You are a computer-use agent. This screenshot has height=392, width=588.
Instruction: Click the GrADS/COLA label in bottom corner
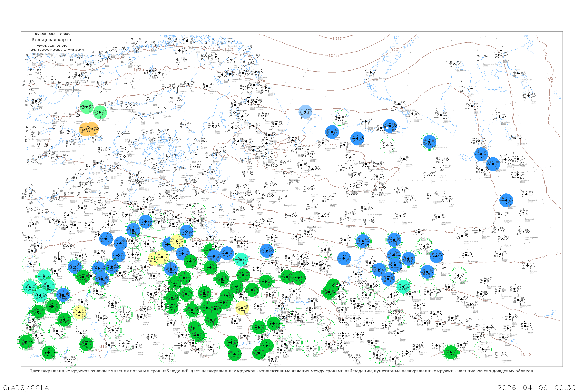[x=26, y=387]
